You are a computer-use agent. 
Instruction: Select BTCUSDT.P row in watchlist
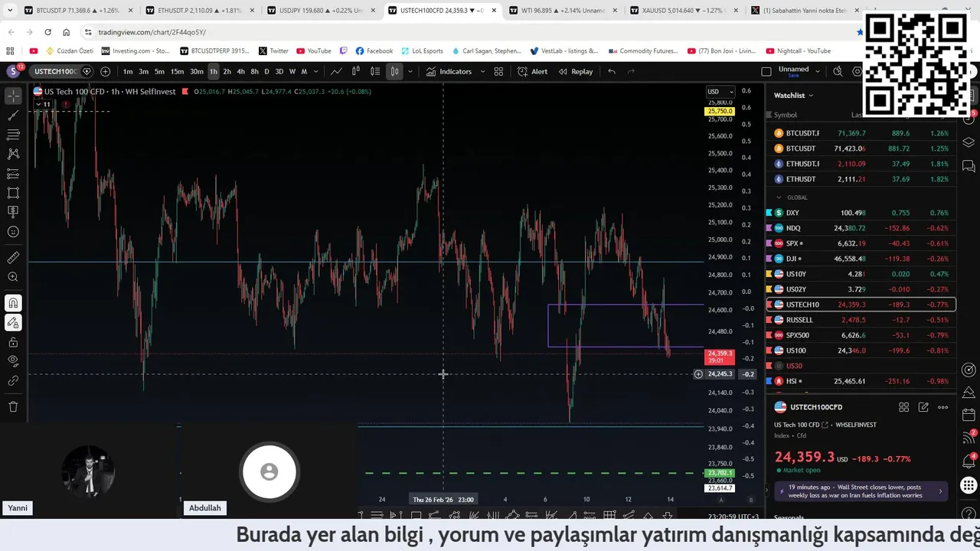[861, 133]
